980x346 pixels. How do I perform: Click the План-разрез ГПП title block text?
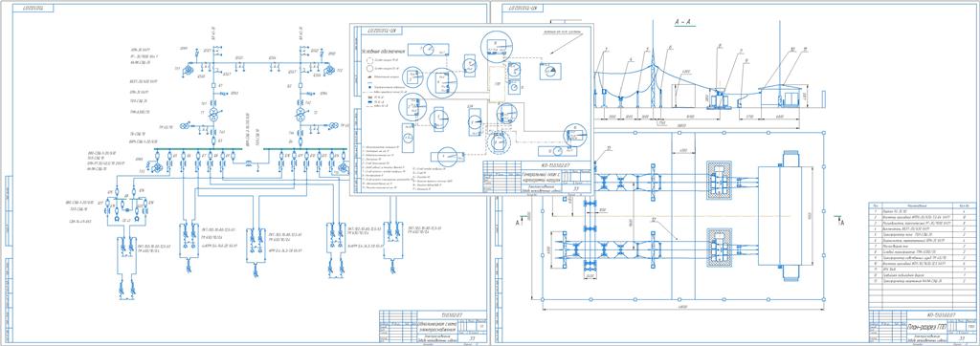[x=926, y=327]
